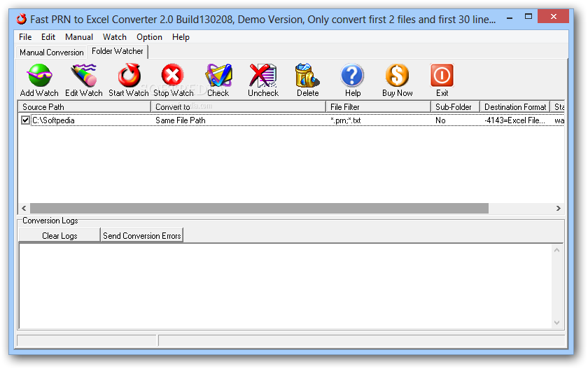588x369 pixels.
Task: Click the horizontal scrollbar thumb in watch list
Action: 259,208
